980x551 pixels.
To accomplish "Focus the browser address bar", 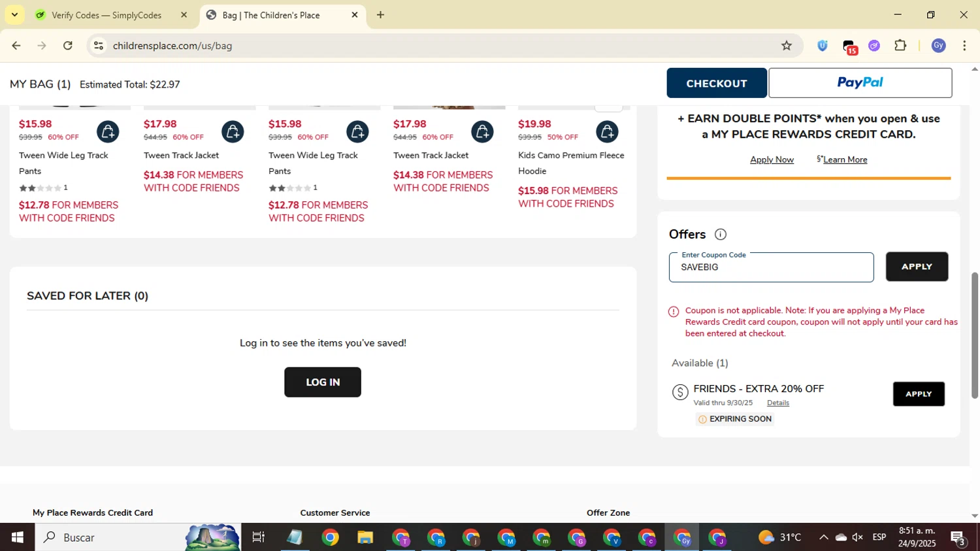I will tap(444, 46).
